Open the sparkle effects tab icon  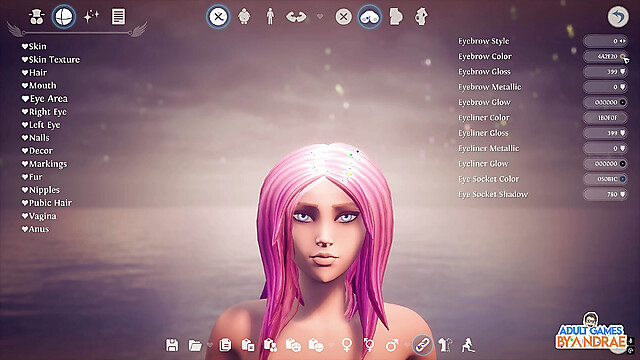click(91, 17)
